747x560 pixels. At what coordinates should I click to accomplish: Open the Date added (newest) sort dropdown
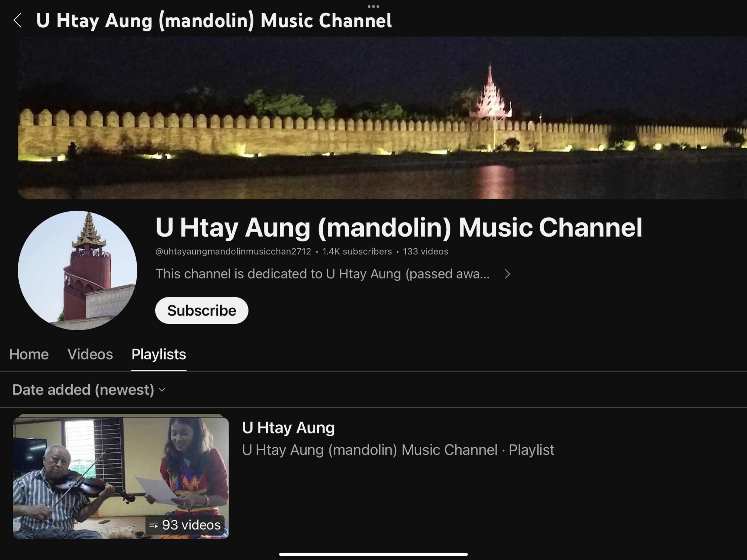pos(84,390)
